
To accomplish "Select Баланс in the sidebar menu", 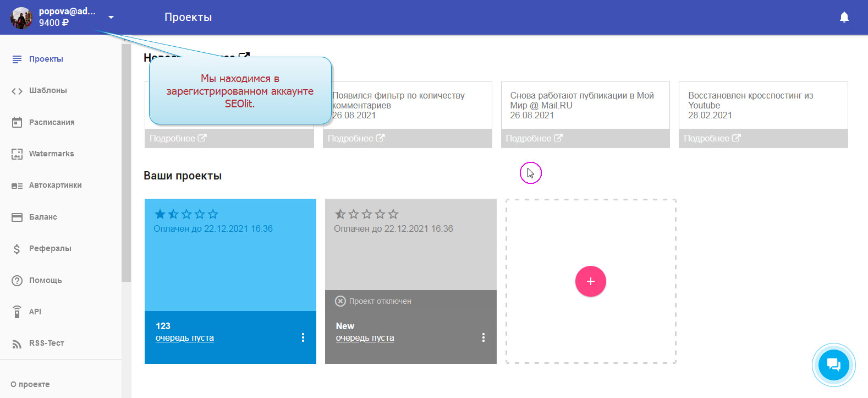I will [x=43, y=217].
